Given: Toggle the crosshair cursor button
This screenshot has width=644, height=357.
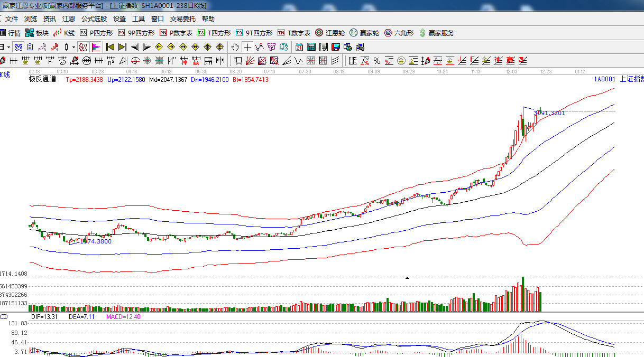Looking at the screenshot, I should [247, 47].
